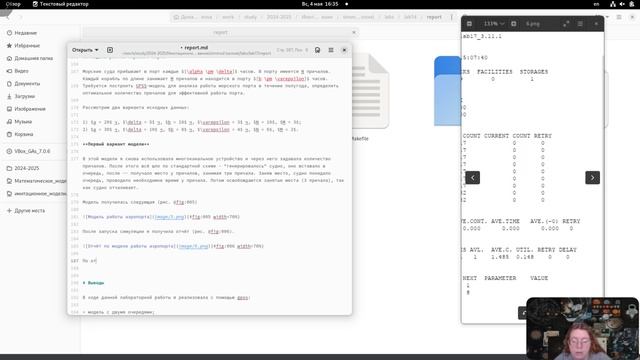The width and height of the screenshot is (640, 360).
Task: Open the path bar three-dots menu
Action: [451, 17]
